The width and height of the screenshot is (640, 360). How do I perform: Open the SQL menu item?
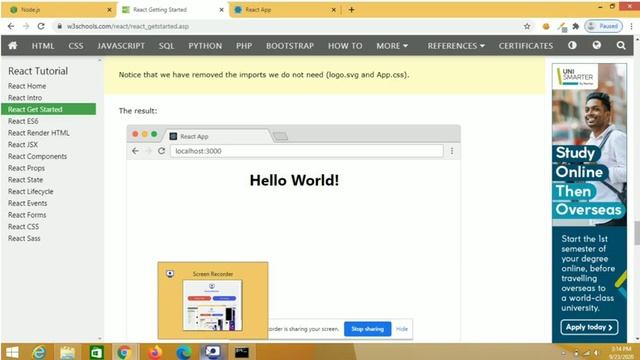pyautogui.click(x=166, y=46)
